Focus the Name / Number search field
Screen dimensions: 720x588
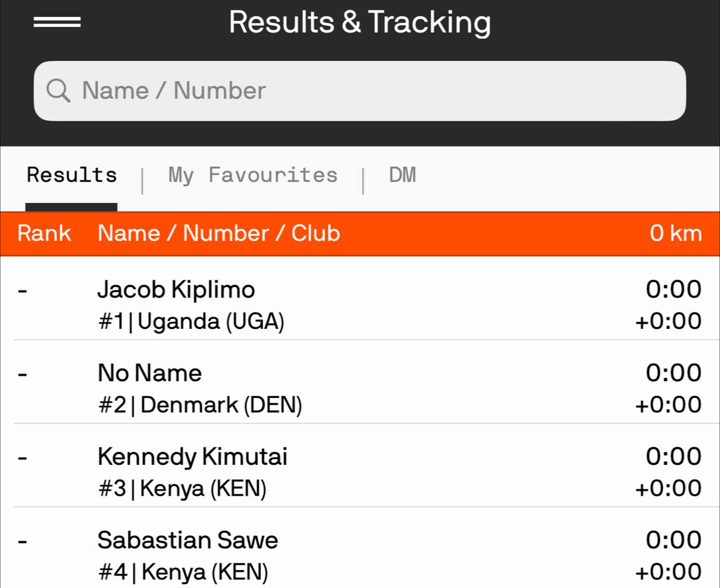(360, 91)
